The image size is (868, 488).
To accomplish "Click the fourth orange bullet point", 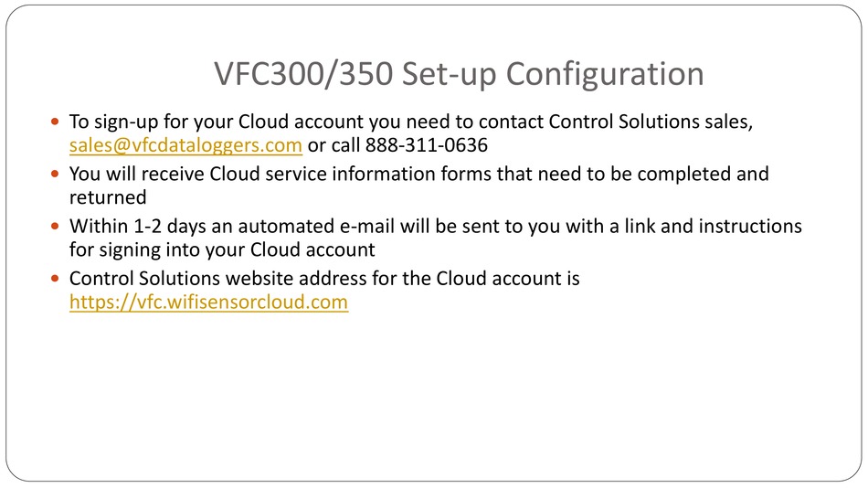I will point(54,278).
